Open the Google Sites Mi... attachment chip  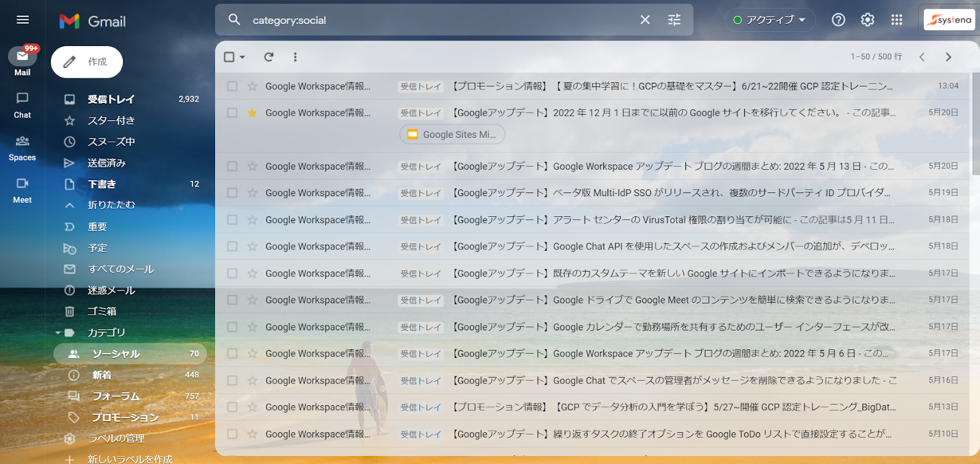pos(452,135)
